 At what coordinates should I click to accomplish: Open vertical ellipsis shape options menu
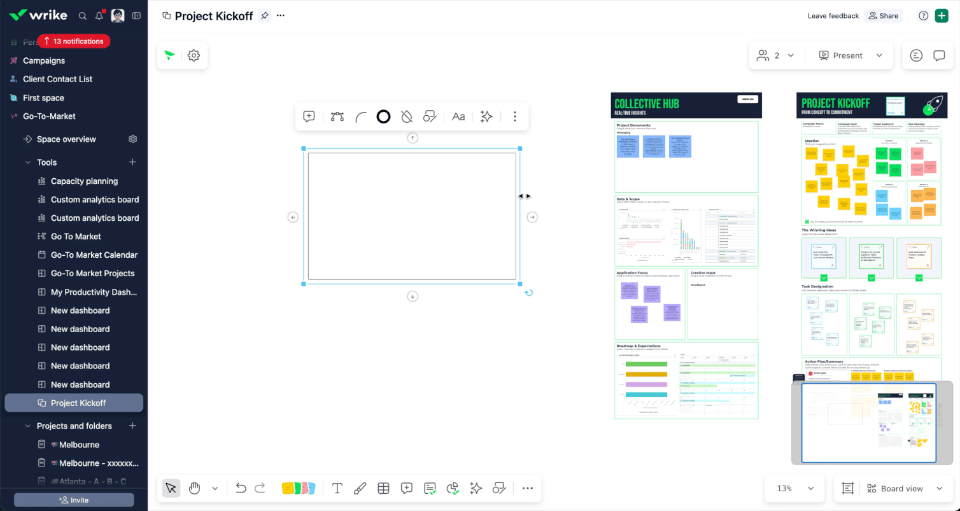click(515, 116)
